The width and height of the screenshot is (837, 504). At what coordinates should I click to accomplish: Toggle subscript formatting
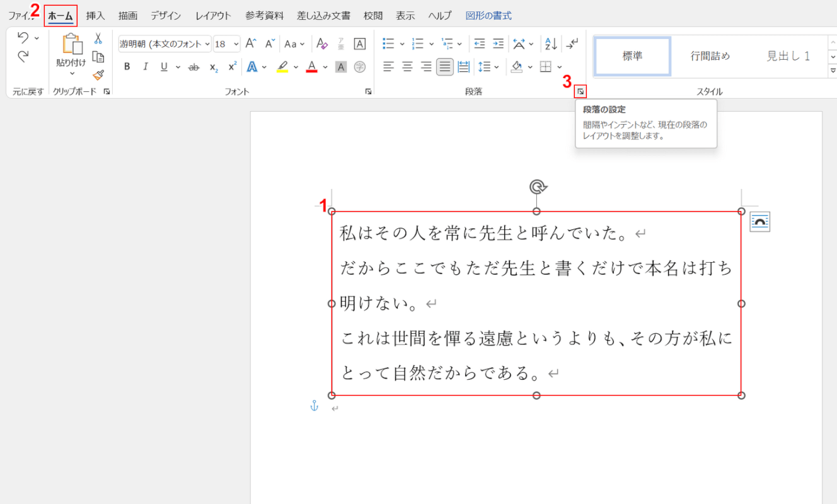[214, 67]
